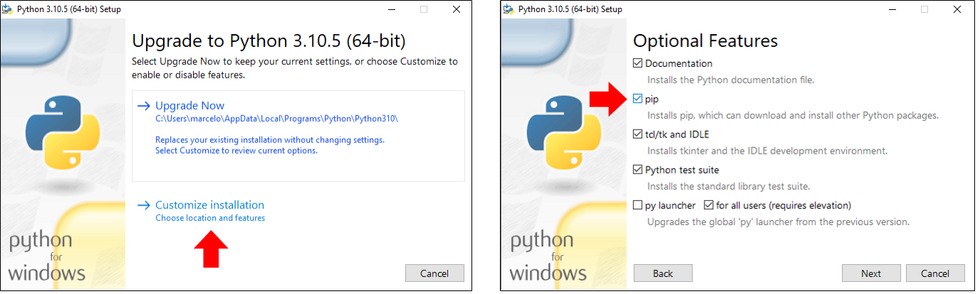Close the Optional Features window
This screenshot has width=980, height=294.
point(955,9)
